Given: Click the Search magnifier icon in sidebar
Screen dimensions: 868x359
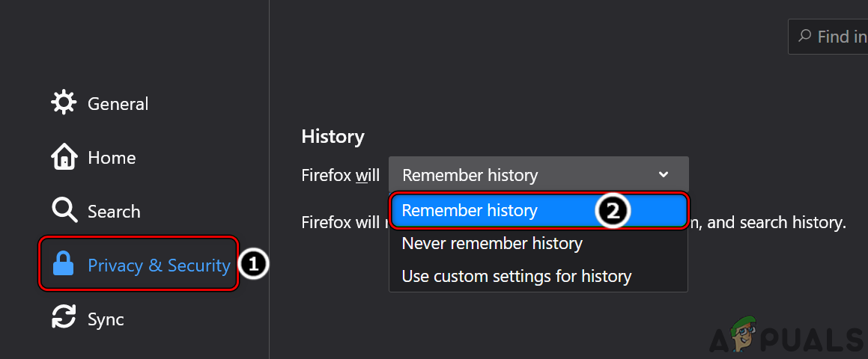Looking at the screenshot, I should [x=64, y=212].
